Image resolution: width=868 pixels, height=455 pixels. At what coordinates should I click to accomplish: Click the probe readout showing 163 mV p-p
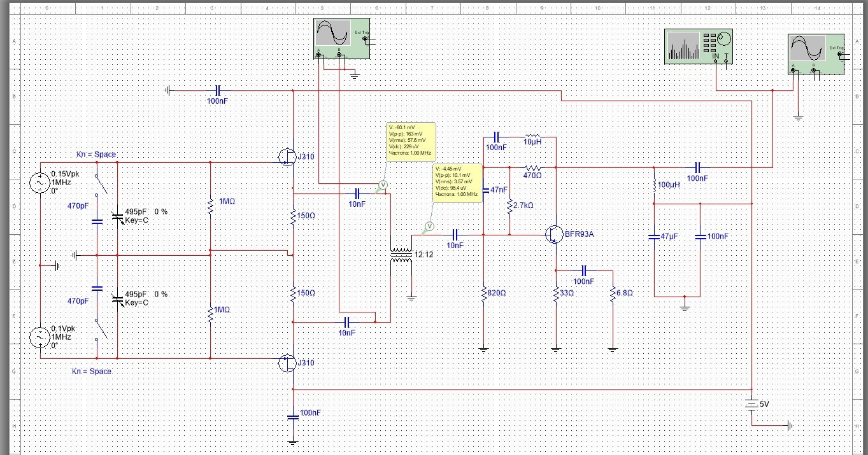coord(410,141)
